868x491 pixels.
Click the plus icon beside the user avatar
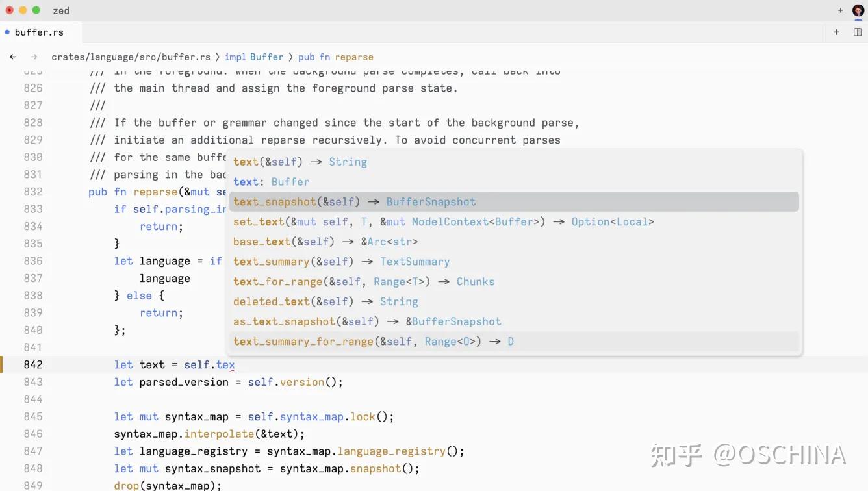[x=840, y=10]
